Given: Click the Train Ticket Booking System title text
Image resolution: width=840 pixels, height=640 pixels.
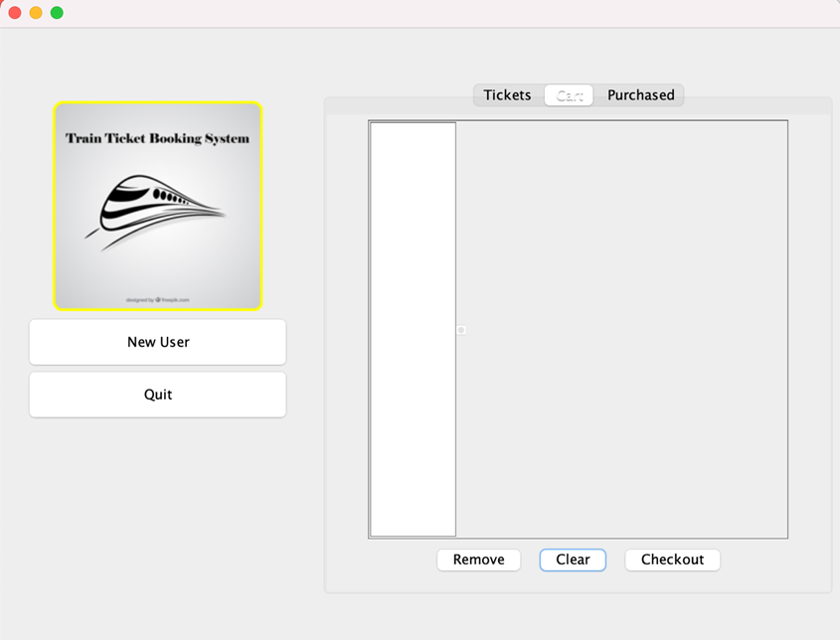Looking at the screenshot, I should tap(157, 138).
